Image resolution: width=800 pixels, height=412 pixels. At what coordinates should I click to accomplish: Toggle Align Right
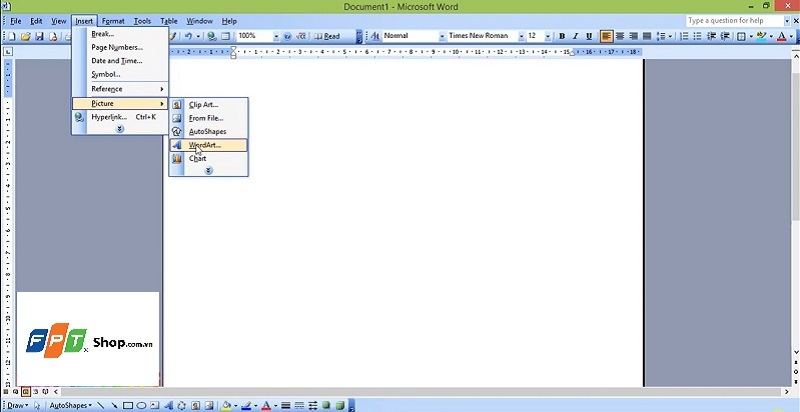pos(633,36)
